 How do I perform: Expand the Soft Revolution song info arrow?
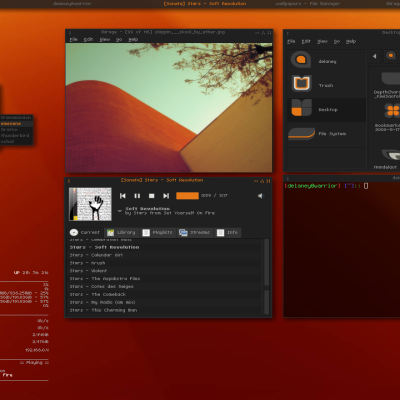pyautogui.click(x=120, y=211)
